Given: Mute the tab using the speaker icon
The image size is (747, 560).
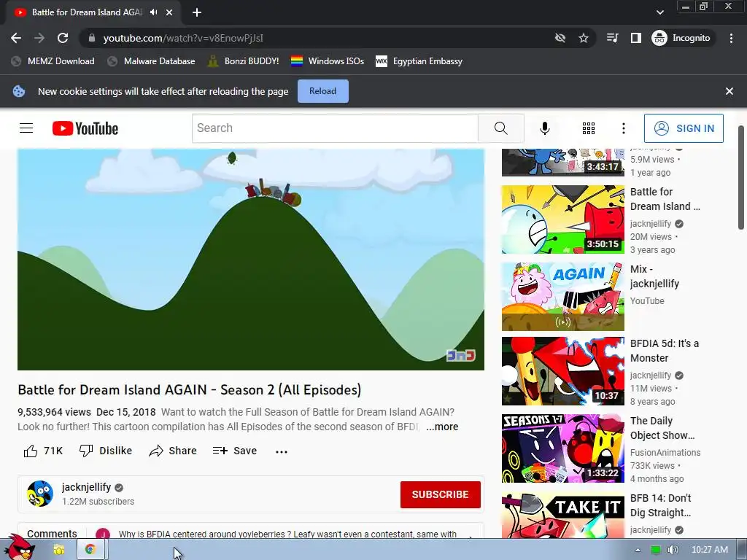Looking at the screenshot, I should click(153, 12).
